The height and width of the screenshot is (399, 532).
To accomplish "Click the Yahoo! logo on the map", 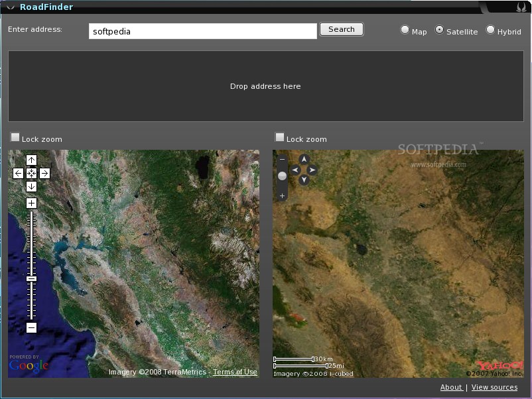I will (x=499, y=365).
